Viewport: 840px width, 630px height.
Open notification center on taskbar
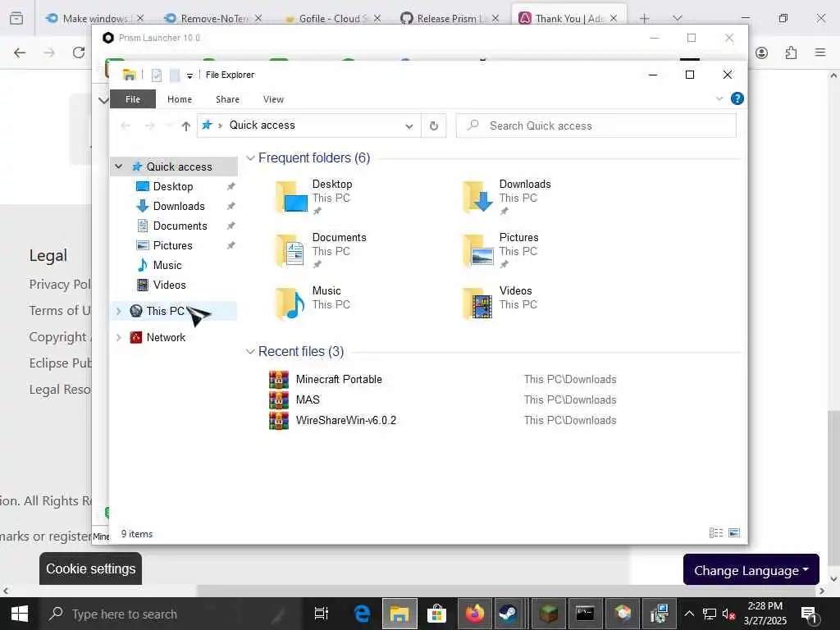click(809, 614)
